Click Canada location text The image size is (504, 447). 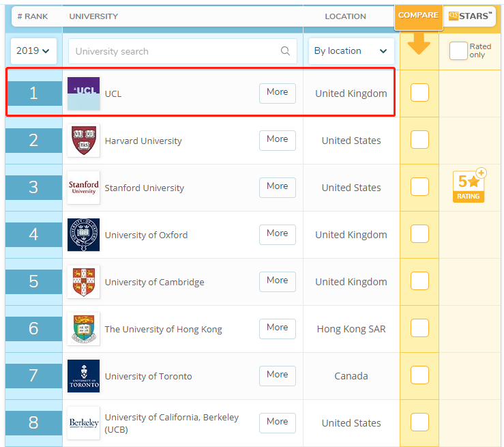point(351,376)
